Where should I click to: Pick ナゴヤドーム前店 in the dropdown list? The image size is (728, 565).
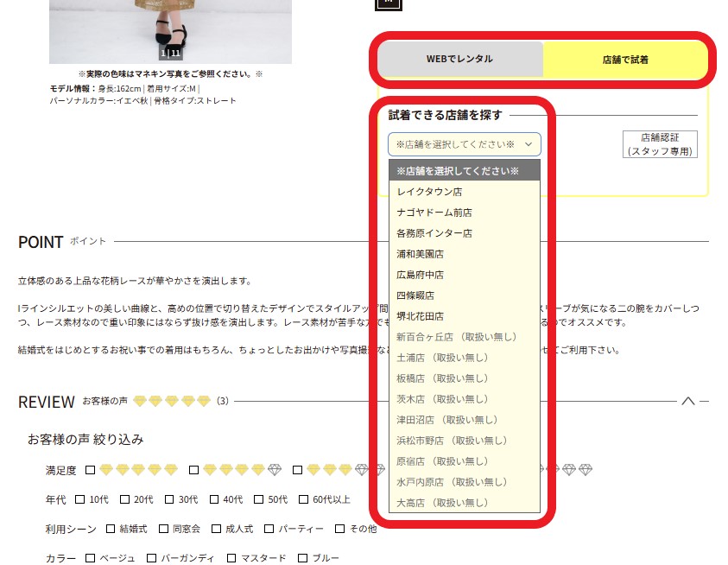click(x=434, y=213)
